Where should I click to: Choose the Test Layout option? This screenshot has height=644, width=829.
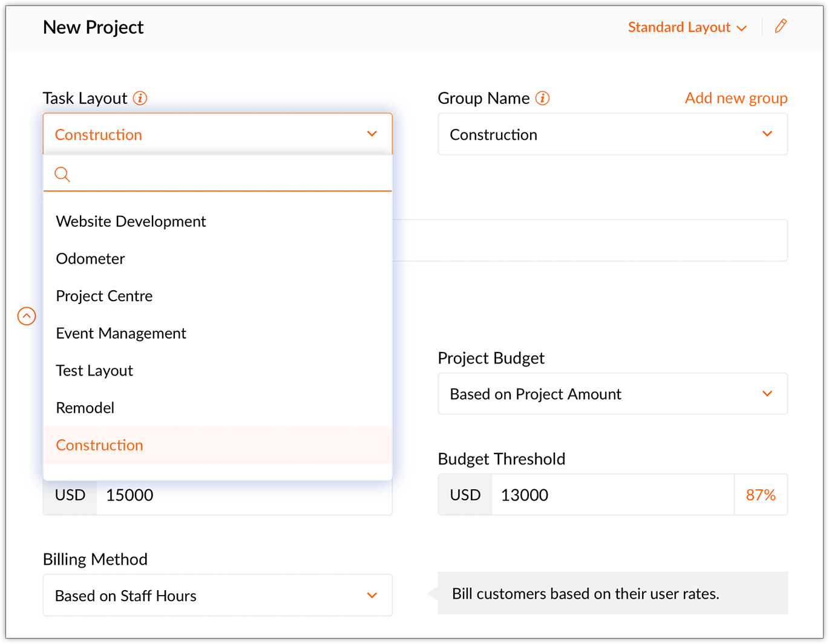pyautogui.click(x=218, y=371)
